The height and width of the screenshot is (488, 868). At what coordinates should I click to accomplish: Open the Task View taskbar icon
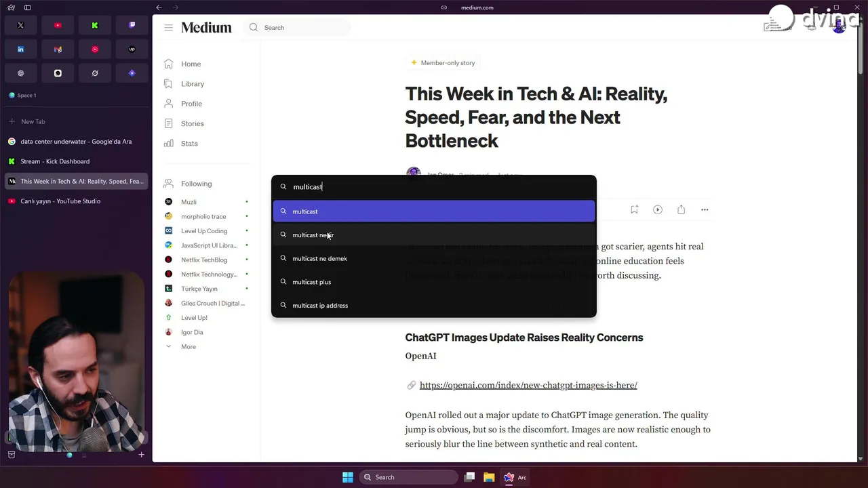469,477
